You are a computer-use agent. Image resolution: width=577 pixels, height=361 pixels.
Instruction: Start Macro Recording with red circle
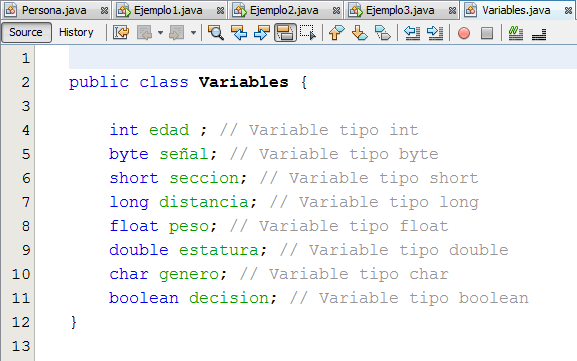[x=464, y=33]
